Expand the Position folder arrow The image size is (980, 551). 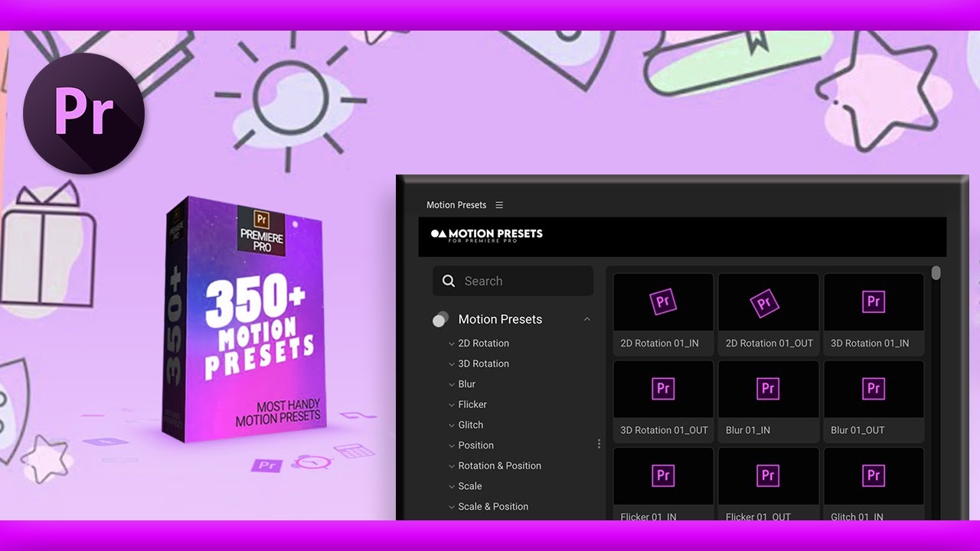[x=452, y=445]
